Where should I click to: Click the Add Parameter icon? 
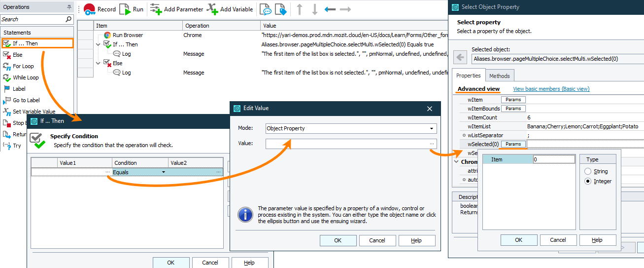[156, 9]
